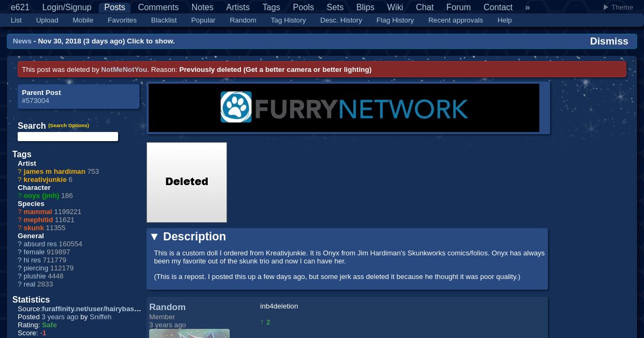Open commenter Random's profile name
The width and height of the screenshot is (644, 338).
pos(167,307)
